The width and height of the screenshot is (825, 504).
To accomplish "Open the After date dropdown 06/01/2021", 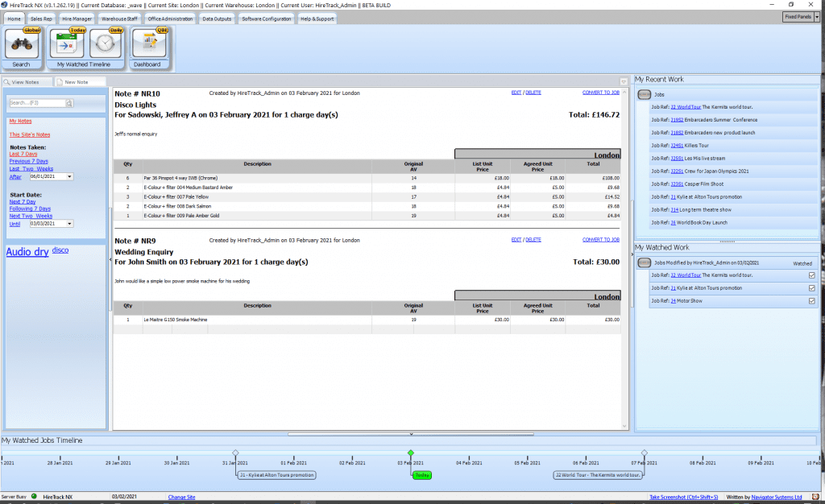I will coord(69,176).
